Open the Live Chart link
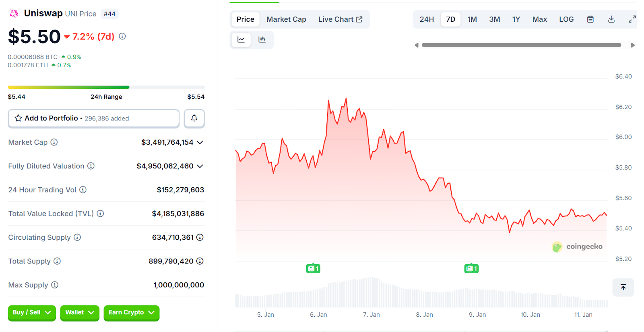The height and width of the screenshot is (332, 644). (x=340, y=19)
